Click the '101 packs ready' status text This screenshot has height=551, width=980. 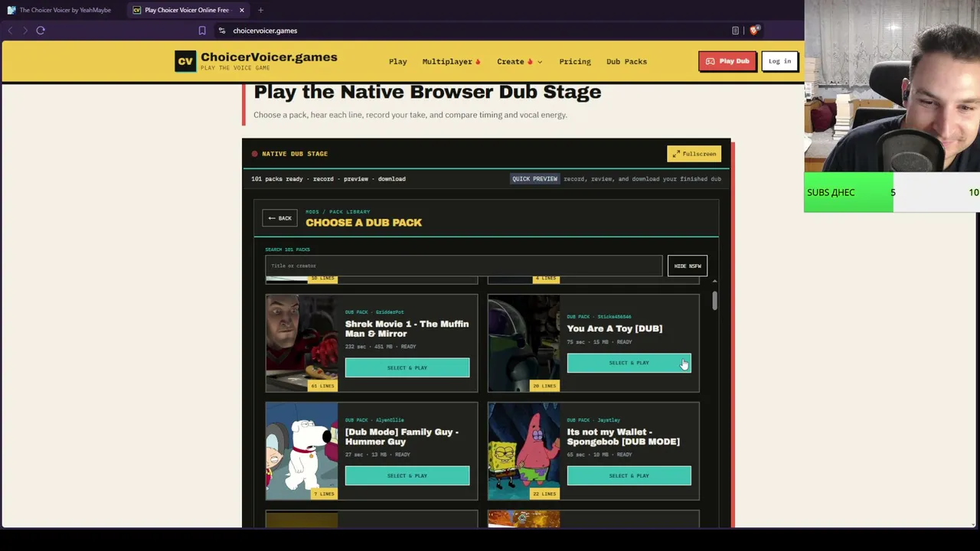(x=277, y=179)
